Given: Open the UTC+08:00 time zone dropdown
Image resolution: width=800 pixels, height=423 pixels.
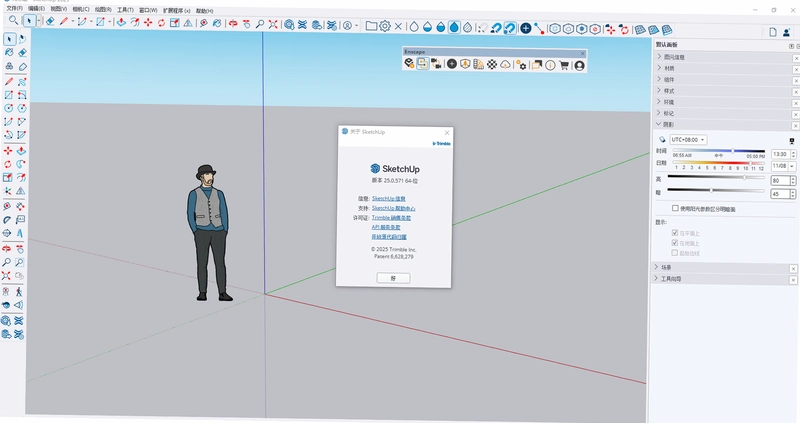Looking at the screenshot, I should pos(688,139).
